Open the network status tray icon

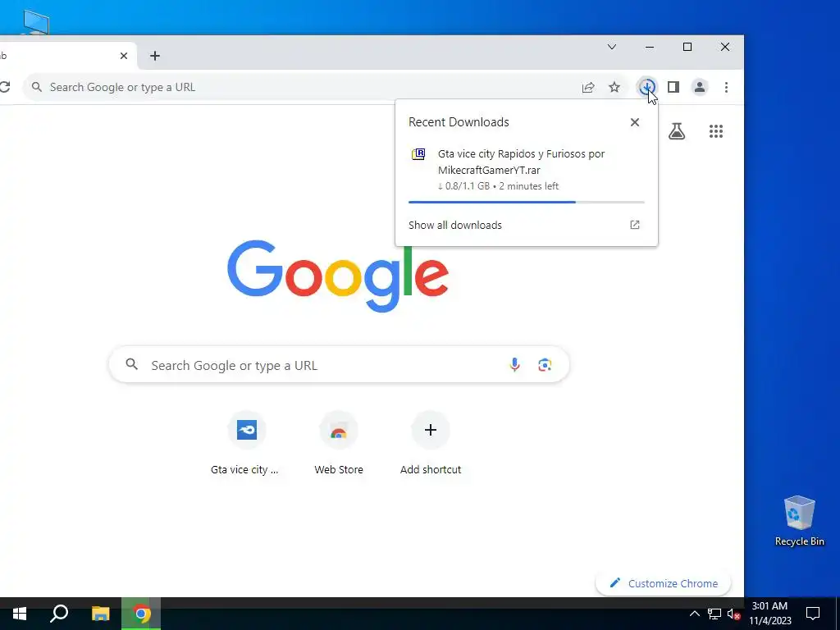714,614
